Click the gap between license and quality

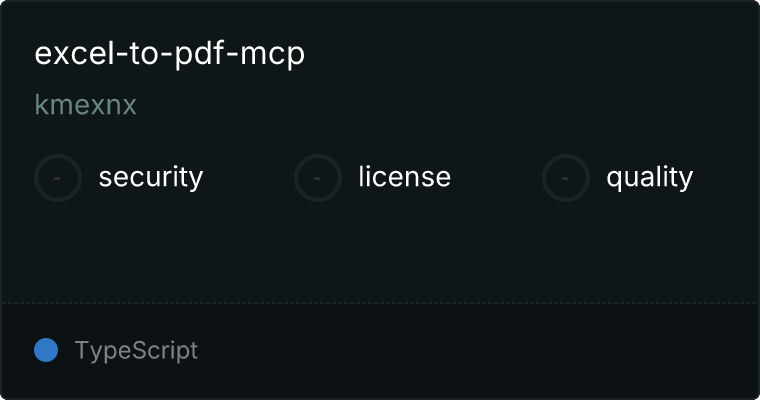(496, 178)
